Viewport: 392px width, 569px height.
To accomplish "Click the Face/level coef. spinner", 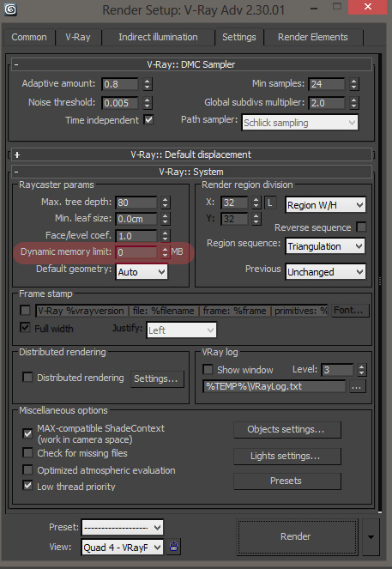I will 166,236.
